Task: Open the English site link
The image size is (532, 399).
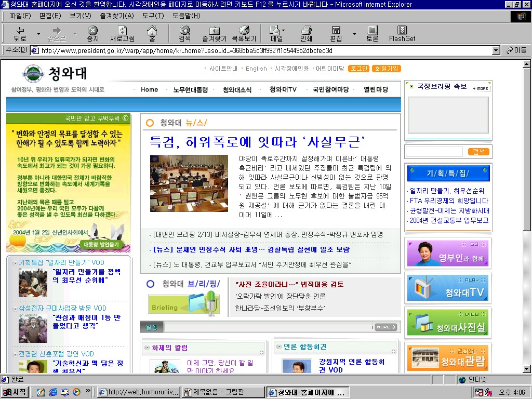Action: click(x=256, y=69)
